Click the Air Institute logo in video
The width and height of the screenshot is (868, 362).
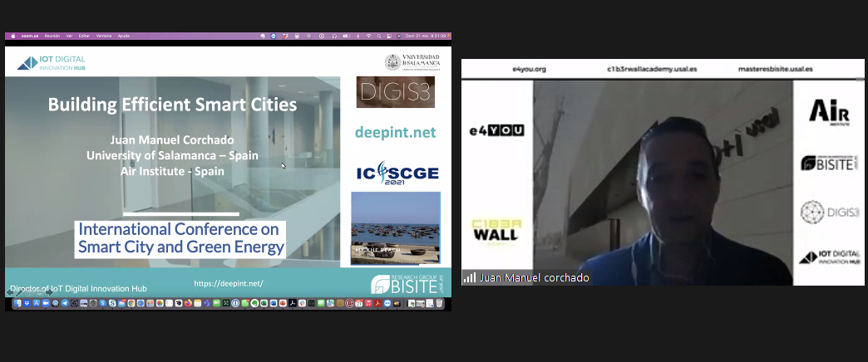point(829,112)
